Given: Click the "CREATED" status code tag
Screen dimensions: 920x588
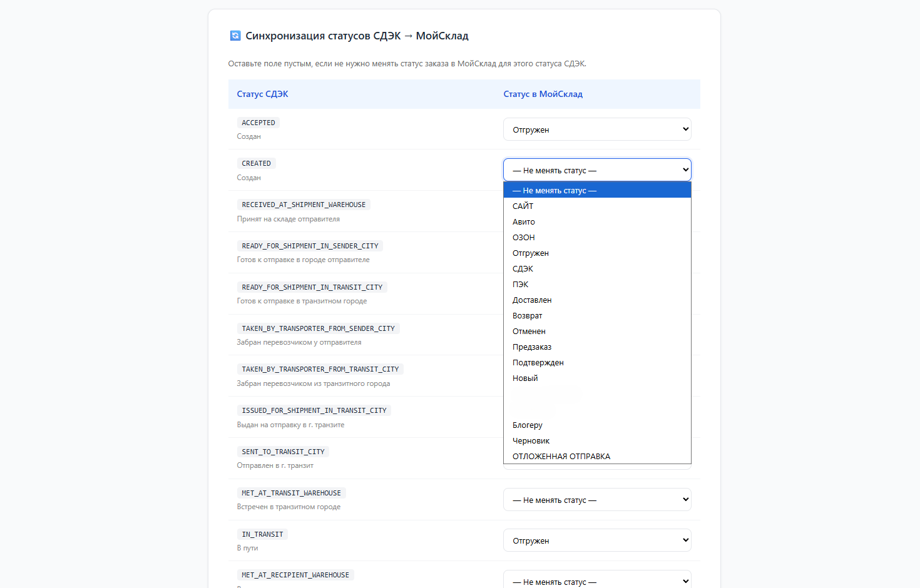Looking at the screenshot, I should 257,163.
